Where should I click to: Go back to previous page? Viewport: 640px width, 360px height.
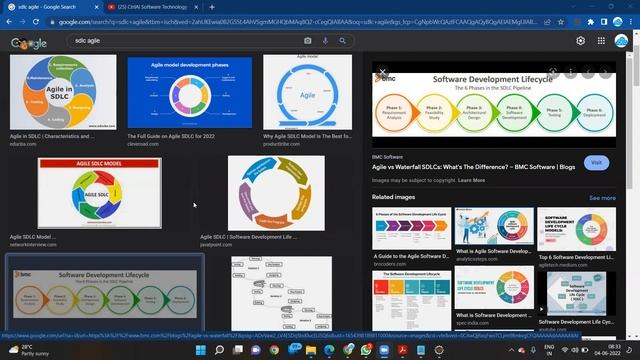tap(9, 22)
